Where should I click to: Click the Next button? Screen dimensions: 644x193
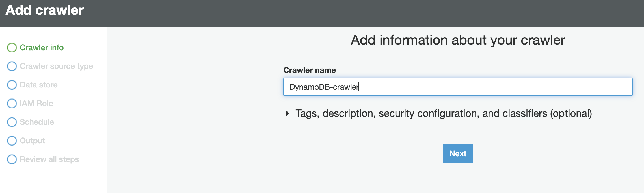pos(458,153)
